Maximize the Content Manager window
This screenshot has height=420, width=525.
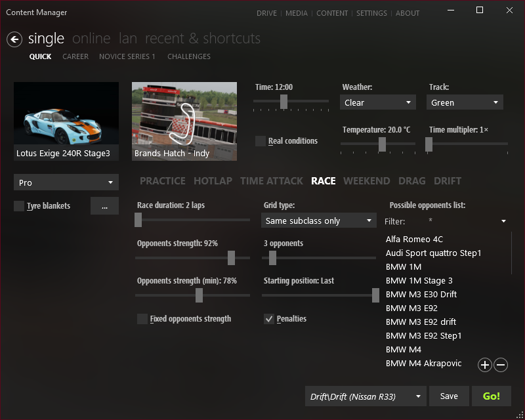pyautogui.click(x=480, y=10)
